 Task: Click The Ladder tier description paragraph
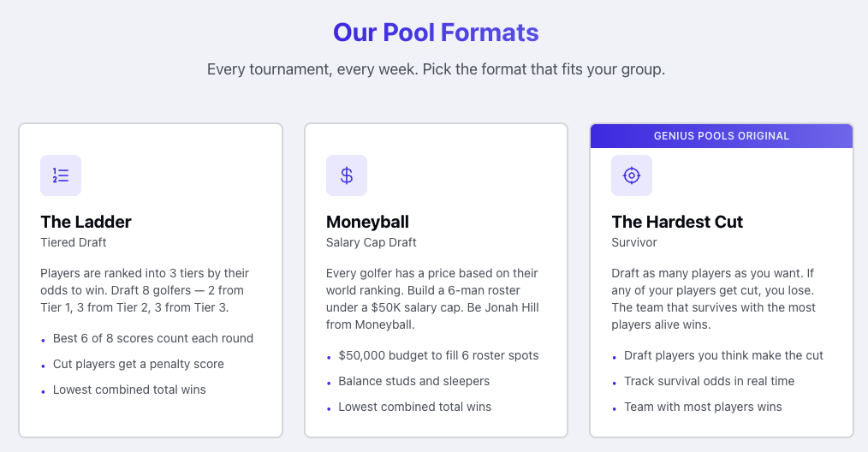(x=146, y=290)
